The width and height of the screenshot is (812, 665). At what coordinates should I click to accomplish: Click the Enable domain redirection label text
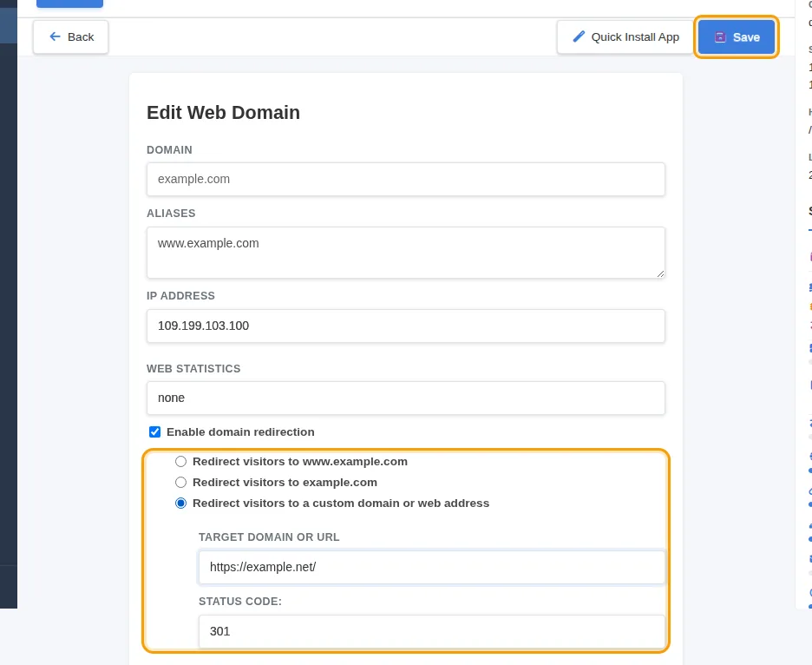240,431
